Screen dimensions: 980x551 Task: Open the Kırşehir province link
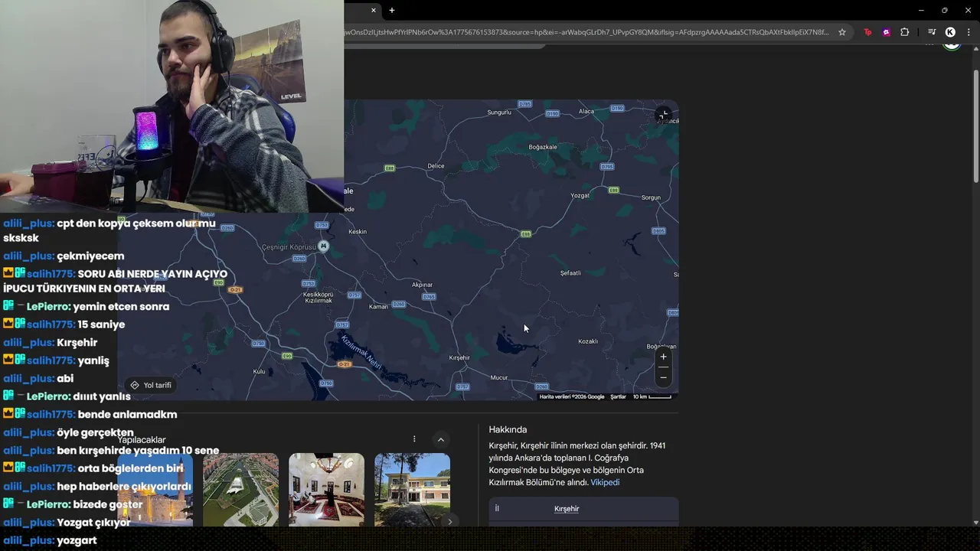[x=567, y=509]
